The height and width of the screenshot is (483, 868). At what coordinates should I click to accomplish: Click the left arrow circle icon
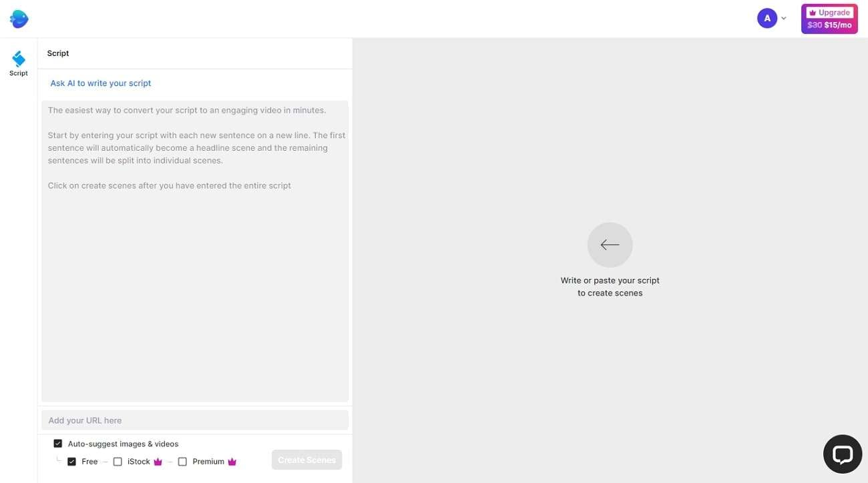[x=610, y=245]
